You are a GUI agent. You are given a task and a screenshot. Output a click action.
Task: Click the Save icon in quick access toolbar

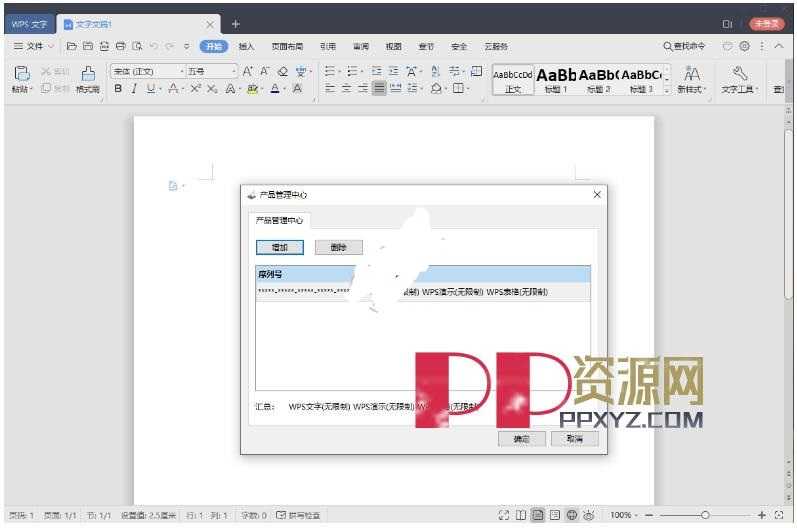(88, 46)
